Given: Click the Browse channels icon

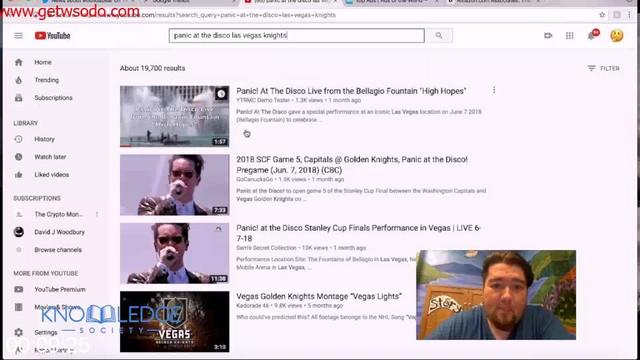Looking at the screenshot, I should tap(19, 250).
